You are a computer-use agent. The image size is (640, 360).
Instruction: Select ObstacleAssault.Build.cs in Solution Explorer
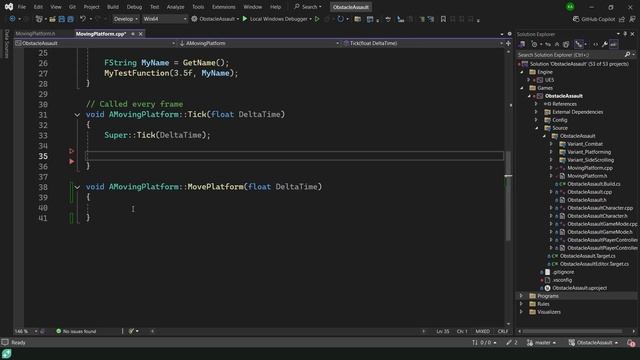pyautogui.click(x=593, y=184)
